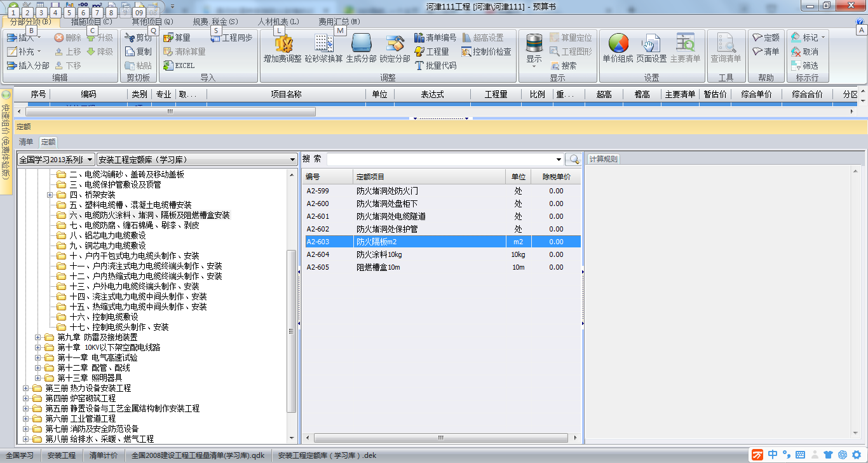
Task: Click the 定额 help icon
Action: (x=766, y=38)
